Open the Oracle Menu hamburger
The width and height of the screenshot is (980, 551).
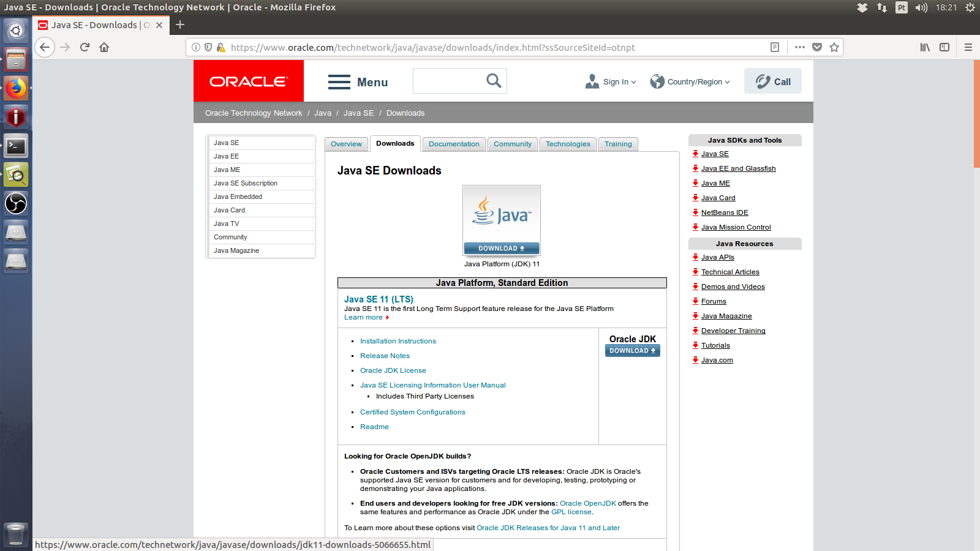358,82
